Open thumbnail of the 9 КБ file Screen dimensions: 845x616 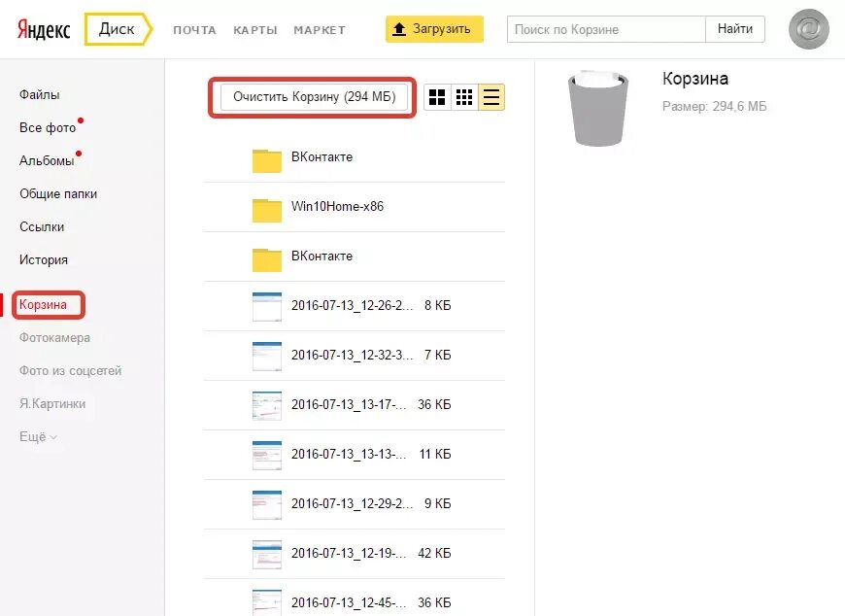(267, 504)
